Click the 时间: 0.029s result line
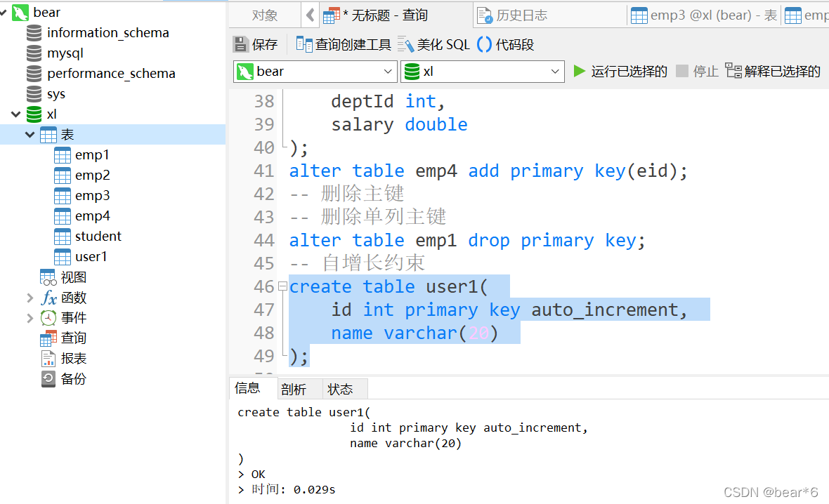Viewport: 829px width, 504px height. (287, 490)
